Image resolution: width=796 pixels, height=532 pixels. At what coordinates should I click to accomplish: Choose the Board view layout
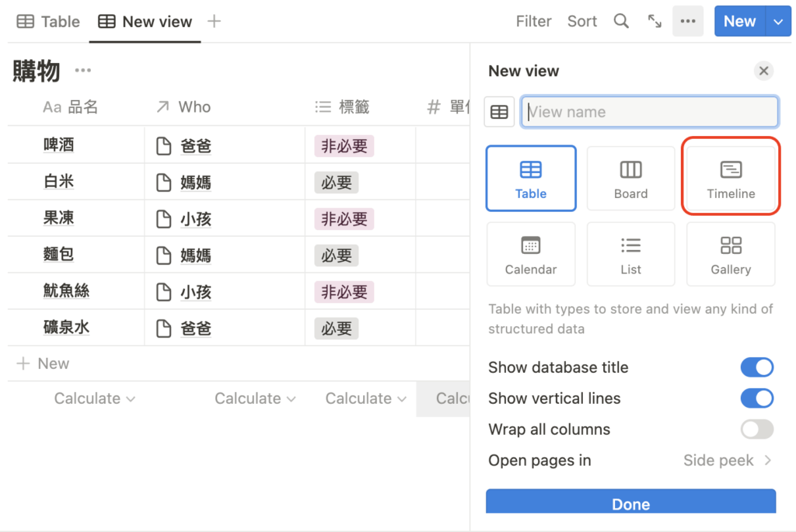(630, 178)
